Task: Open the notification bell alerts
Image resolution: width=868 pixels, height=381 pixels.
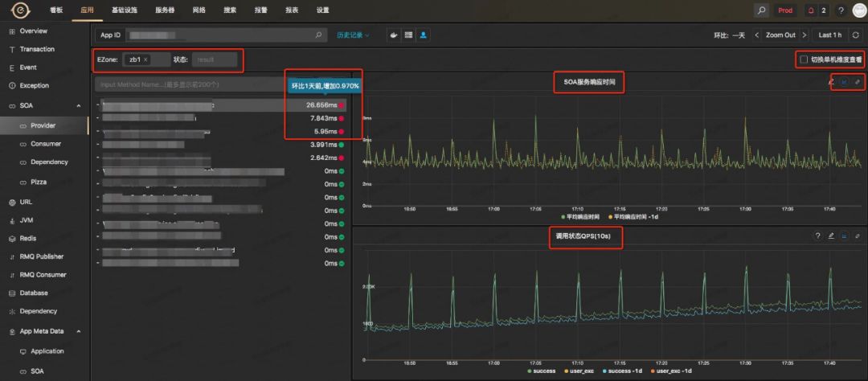Action: click(809, 10)
